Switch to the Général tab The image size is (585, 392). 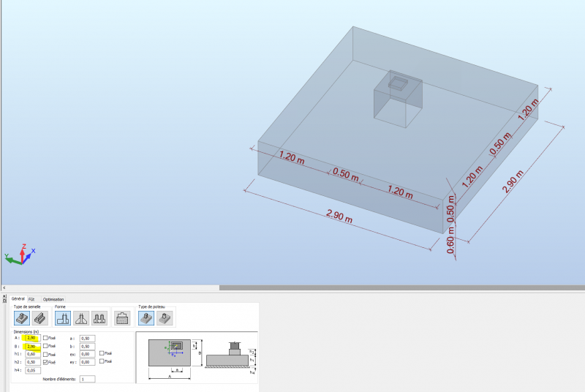pos(18,299)
